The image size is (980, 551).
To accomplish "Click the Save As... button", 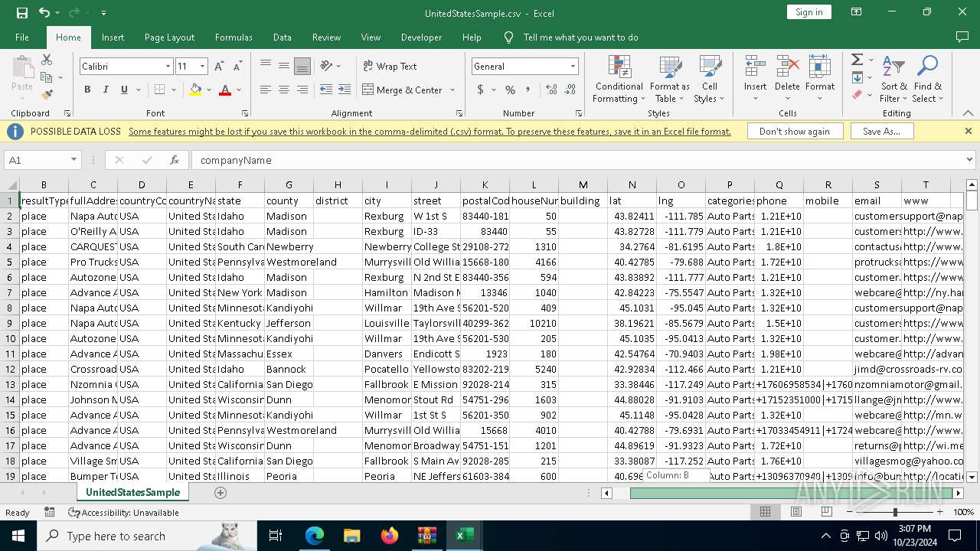I will coord(881,132).
